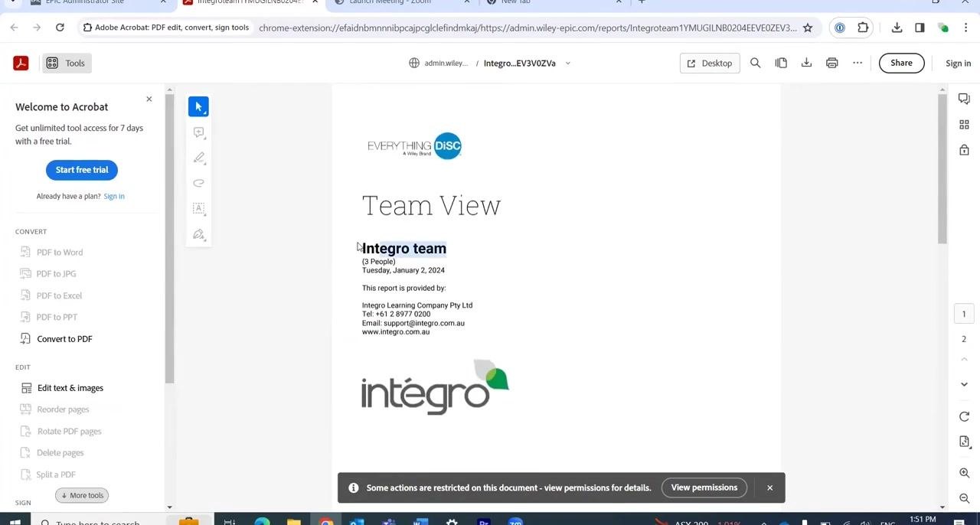Open Chrome three-dot menu
The width and height of the screenshot is (980, 525).
pos(965,28)
